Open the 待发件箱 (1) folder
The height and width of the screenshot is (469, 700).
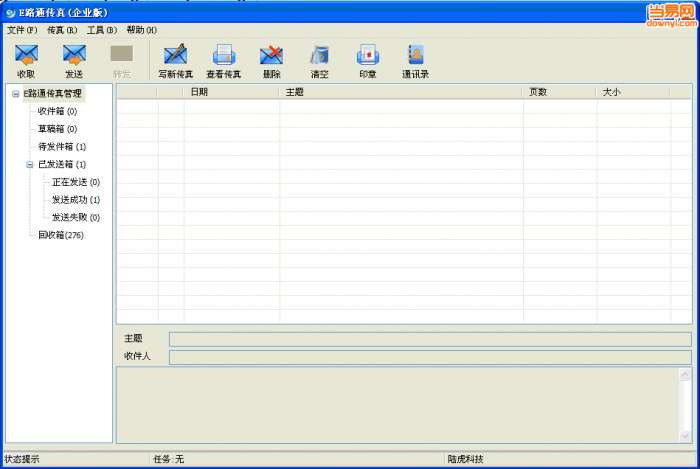[x=62, y=146]
